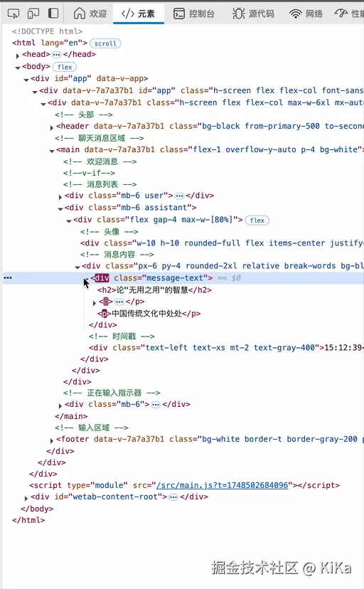364x589 pixels.
Task: Activate the inspect element picker icon
Action: point(14,14)
